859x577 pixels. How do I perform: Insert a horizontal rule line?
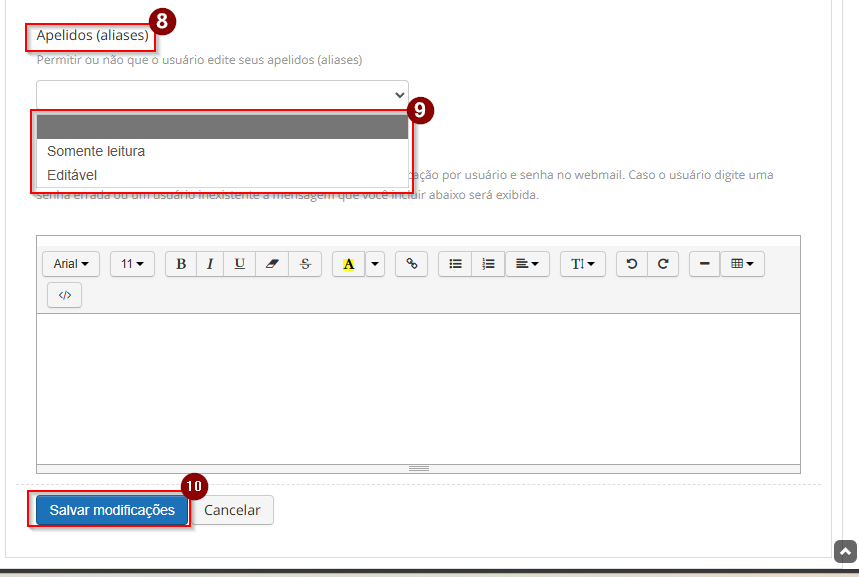click(x=704, y=264)
